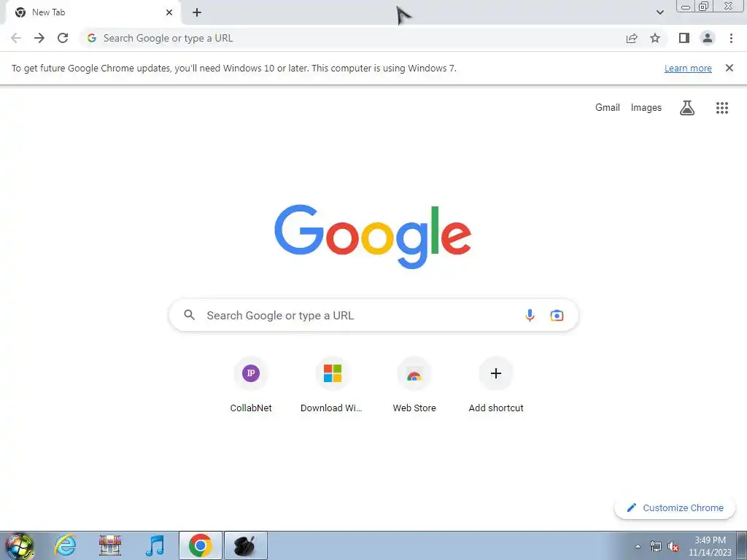Open the Download Wi... shortcut
Image resolution: width=747 pixels, height=560 pixels.
point(332,386)
